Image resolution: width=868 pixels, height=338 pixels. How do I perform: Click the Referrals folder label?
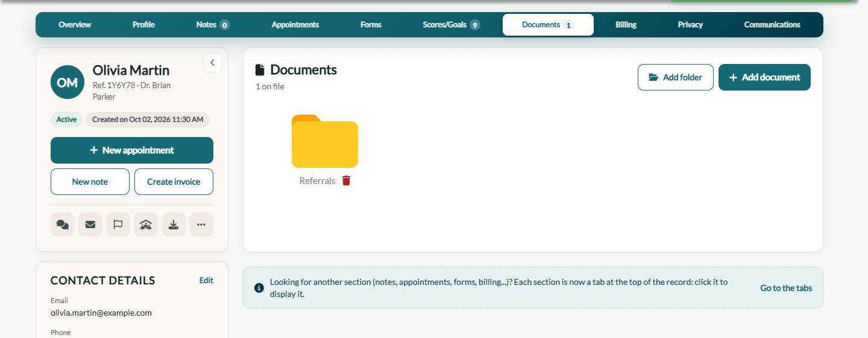click(x=317, y=180)
